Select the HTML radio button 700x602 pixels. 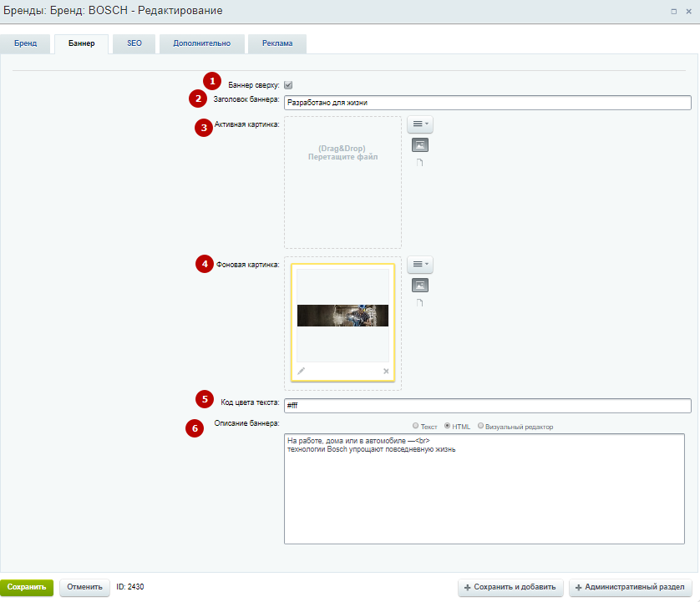click(447, 426)
